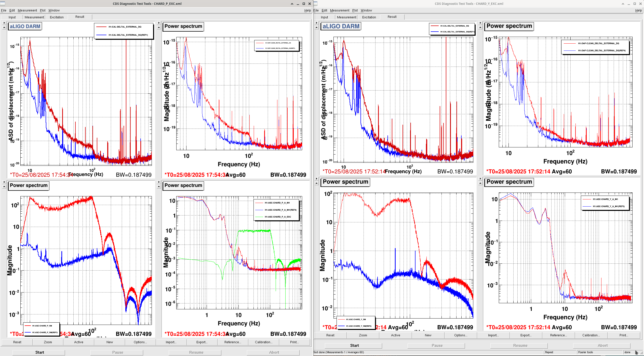The image size is (644, 356).
Task: Open Print... in CHARD_Y_EXC window
Action: (624, 335)
